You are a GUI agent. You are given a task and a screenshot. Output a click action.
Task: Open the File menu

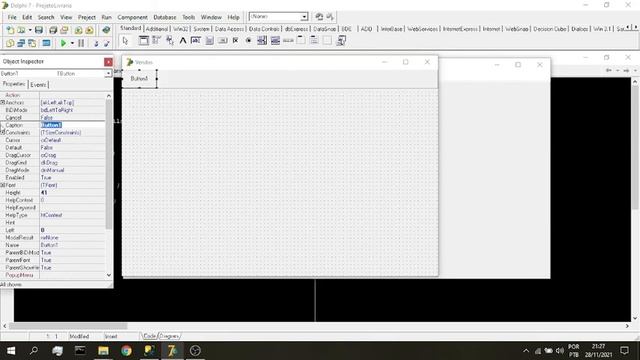pyautogui.click(x=12, y=17)
